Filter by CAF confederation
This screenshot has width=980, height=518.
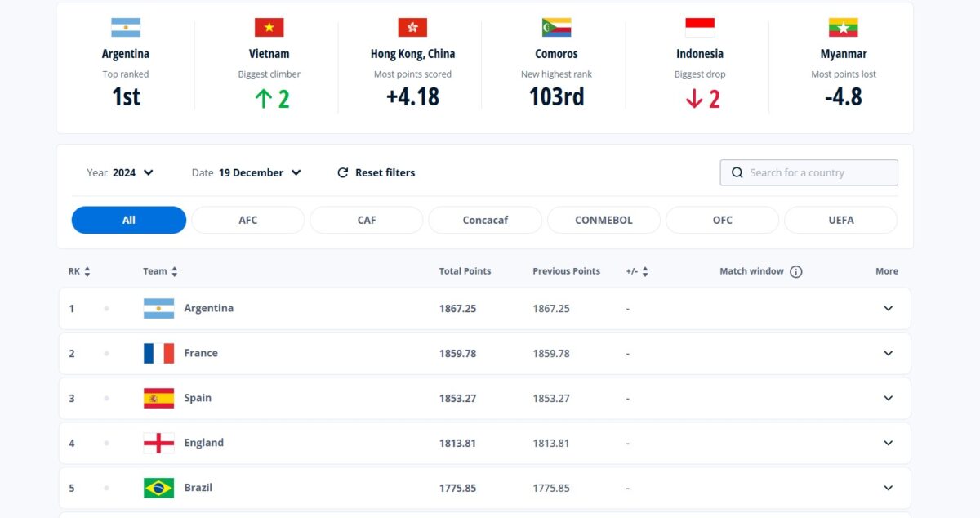click(x=367, y=220)
